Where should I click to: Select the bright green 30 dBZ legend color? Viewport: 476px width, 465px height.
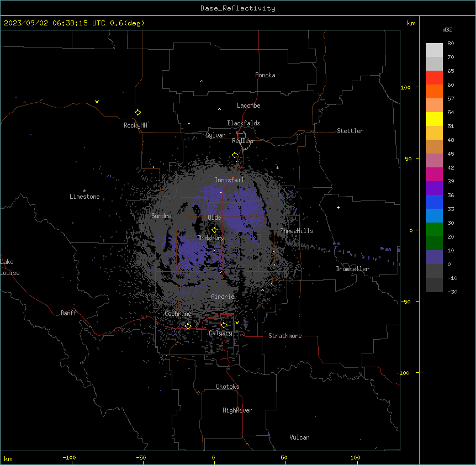pos(434,230)
